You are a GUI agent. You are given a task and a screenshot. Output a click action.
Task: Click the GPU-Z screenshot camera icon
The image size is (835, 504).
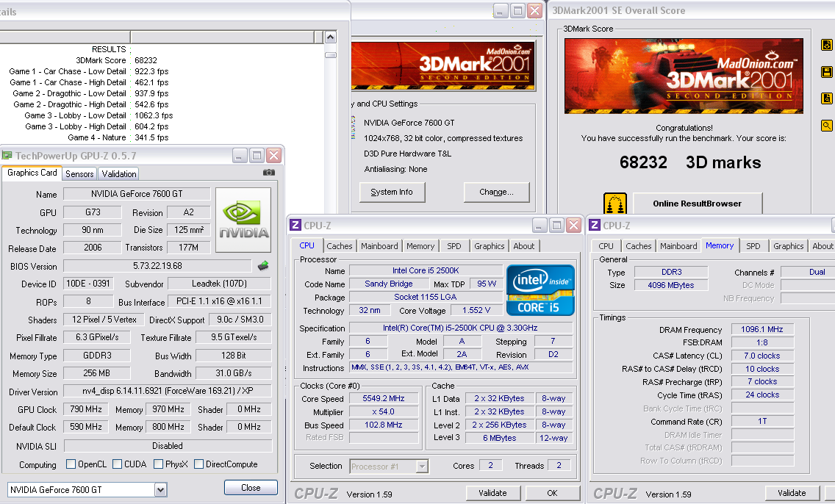tap(269, 173)
